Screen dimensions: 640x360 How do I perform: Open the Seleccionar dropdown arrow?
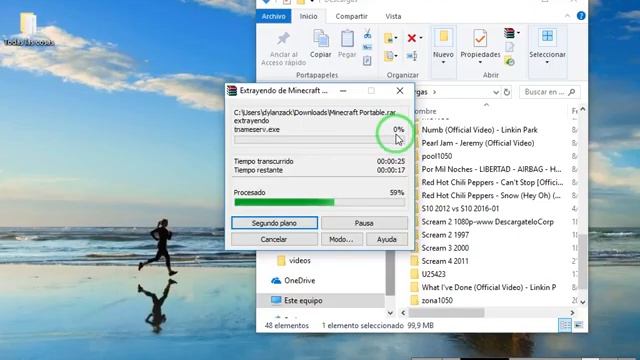(x=547, y=62)
